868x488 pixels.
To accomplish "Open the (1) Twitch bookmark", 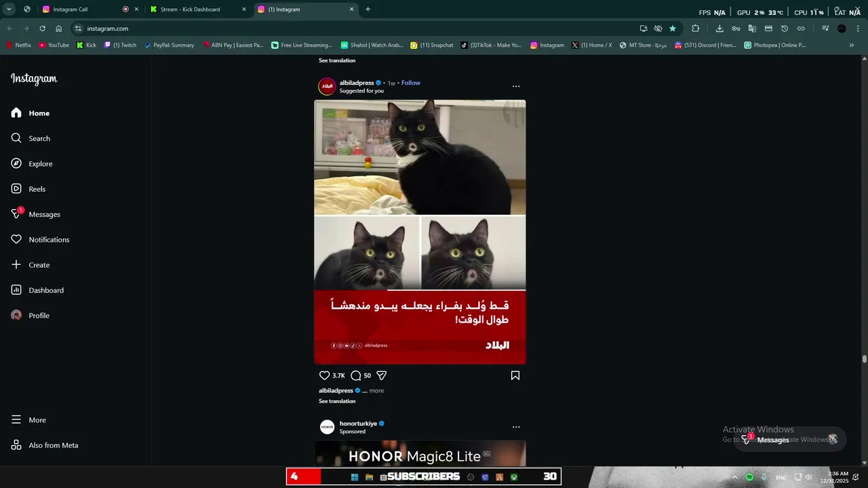I will 120,45.
